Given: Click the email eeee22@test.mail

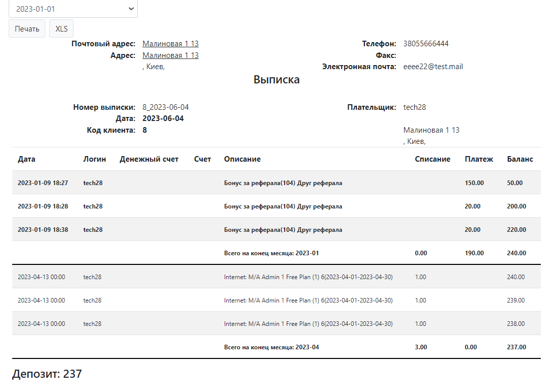Looking at the screenshot, I should coord(433,67).
